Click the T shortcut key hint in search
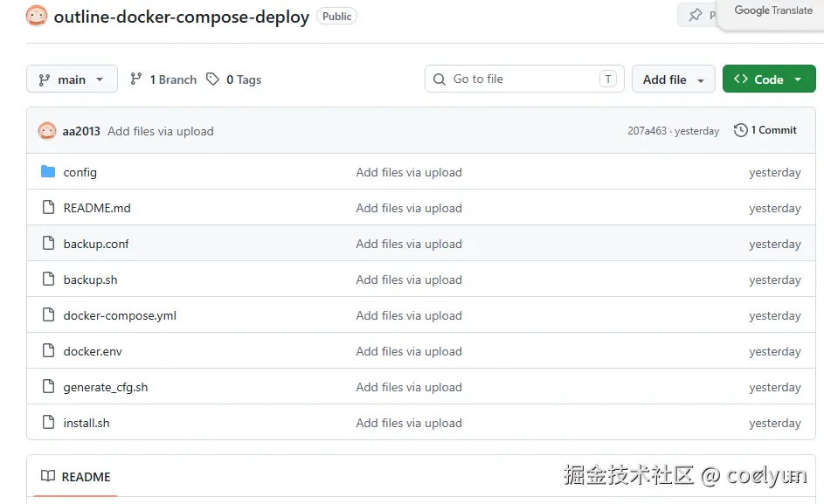Viewport: 824px width, 504px height. (608, 79)
